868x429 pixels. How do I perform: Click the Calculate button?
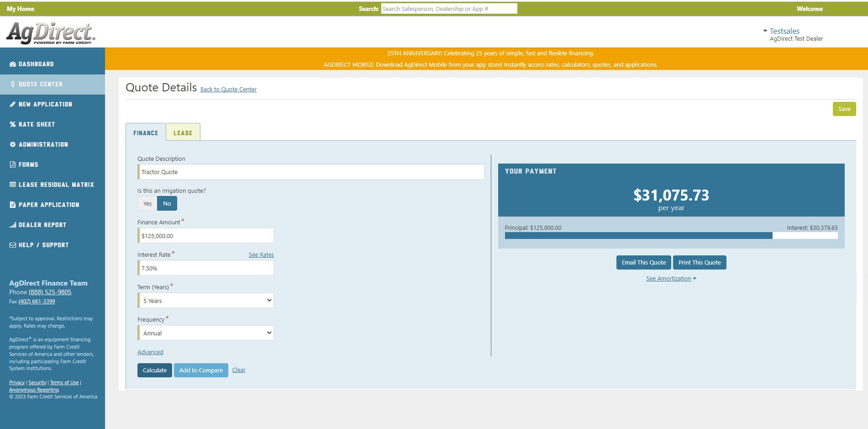[155, 371]
